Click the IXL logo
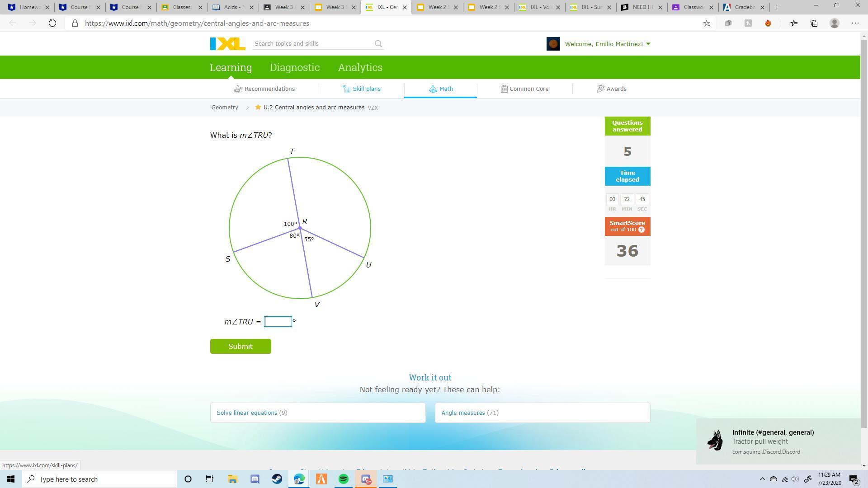 click(x=227, y=44)
